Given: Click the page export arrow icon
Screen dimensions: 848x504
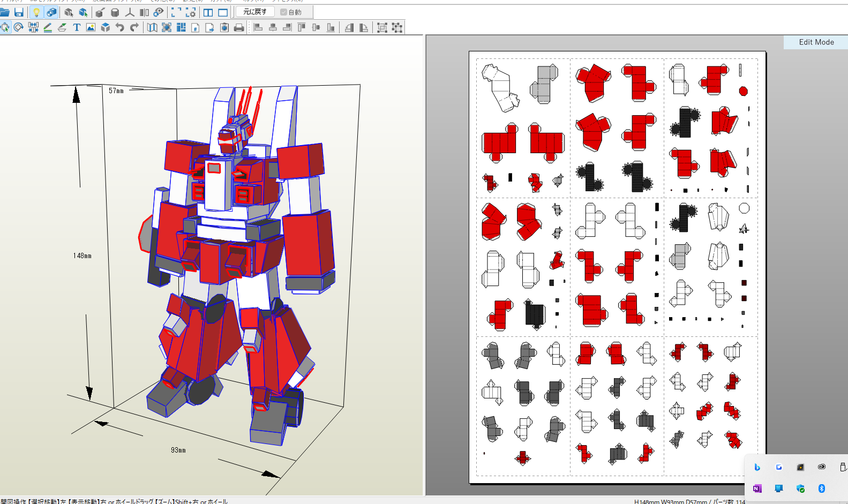Looking at the screenshot, I should pos(210,27).
